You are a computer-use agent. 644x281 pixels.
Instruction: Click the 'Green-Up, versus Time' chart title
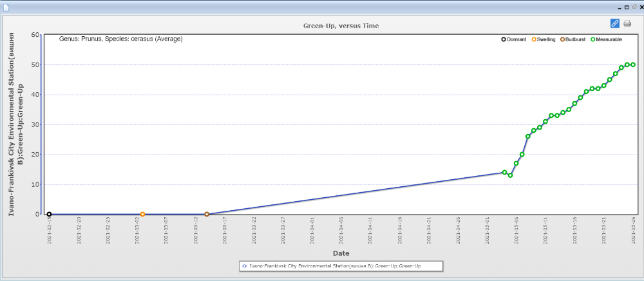coord(341,26)
